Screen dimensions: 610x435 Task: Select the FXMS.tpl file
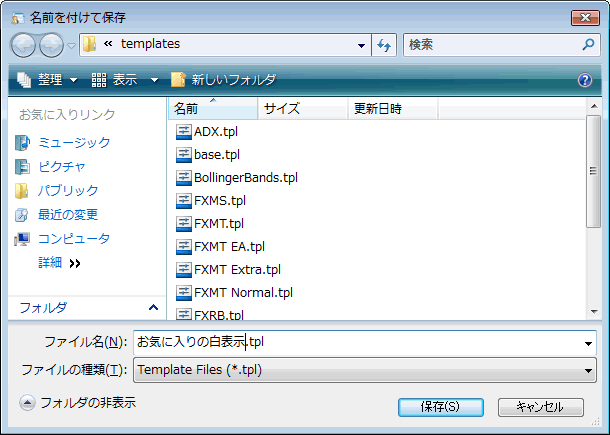point(220,201)
